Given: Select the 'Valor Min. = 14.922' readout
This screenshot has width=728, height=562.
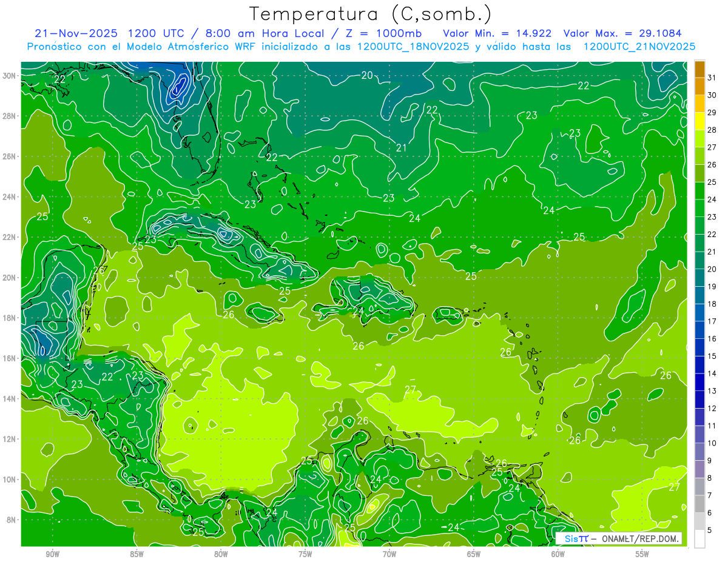Looking at the screenshot, I should [497, 33].
